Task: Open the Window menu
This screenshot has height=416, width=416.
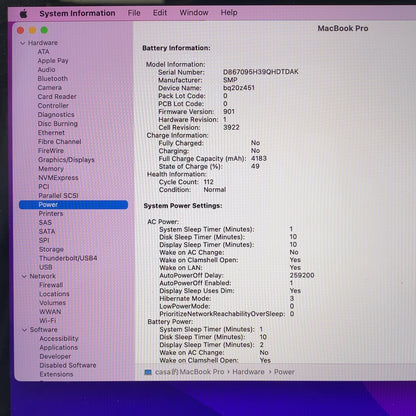Action: 194,13
